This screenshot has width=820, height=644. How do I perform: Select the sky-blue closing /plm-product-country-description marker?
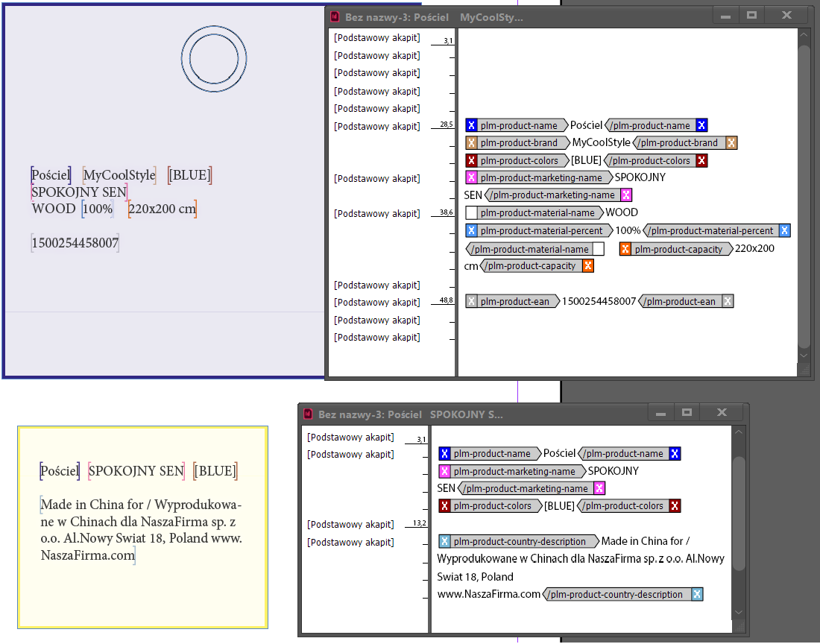click(x=623, y=594)
